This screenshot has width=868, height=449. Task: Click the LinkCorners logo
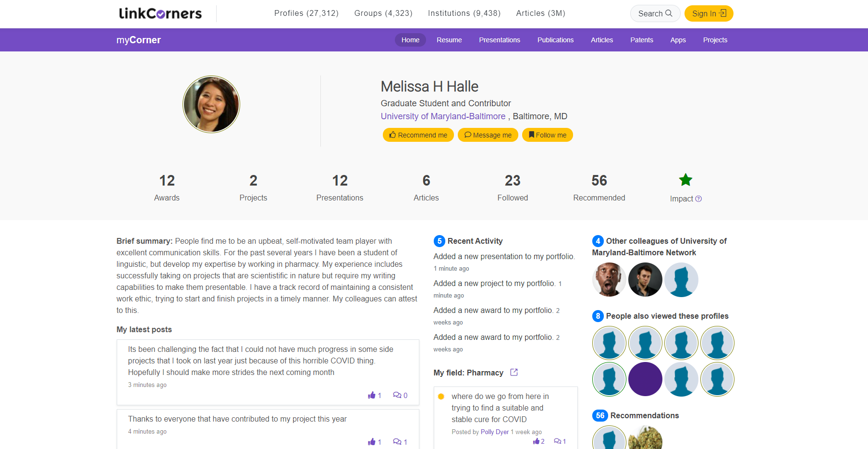160,13
